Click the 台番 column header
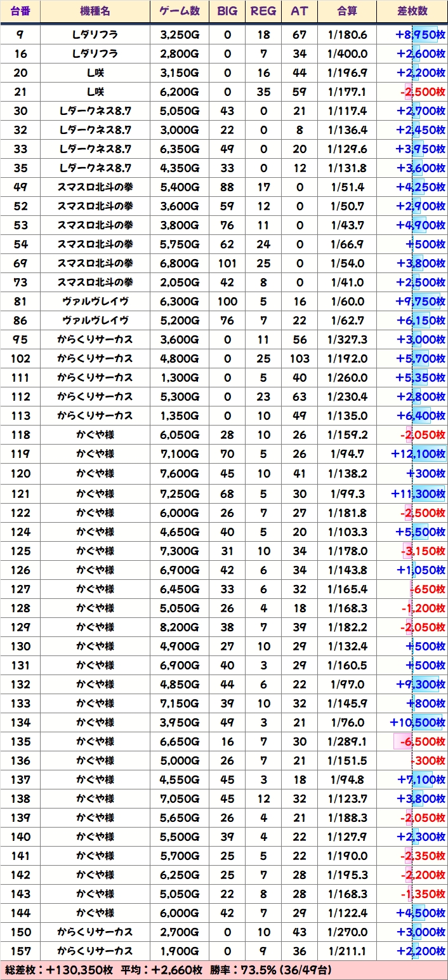 tap(20, 11)
